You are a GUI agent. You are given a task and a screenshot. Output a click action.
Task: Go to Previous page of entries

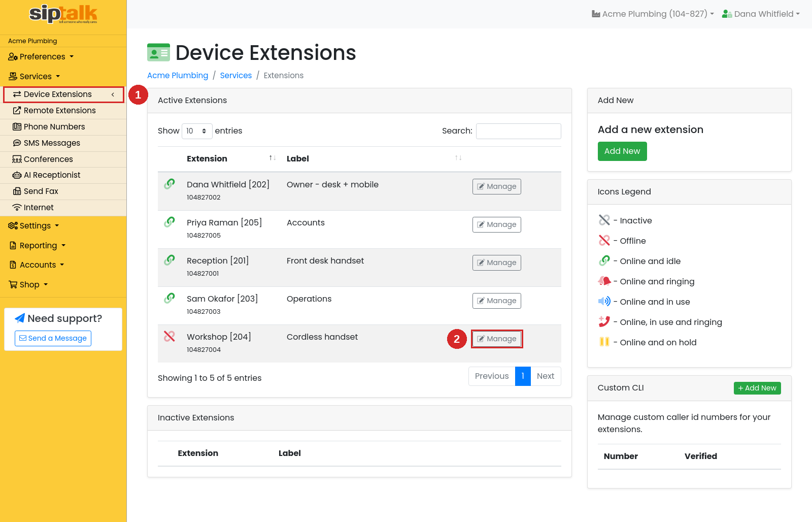[492, 376]
